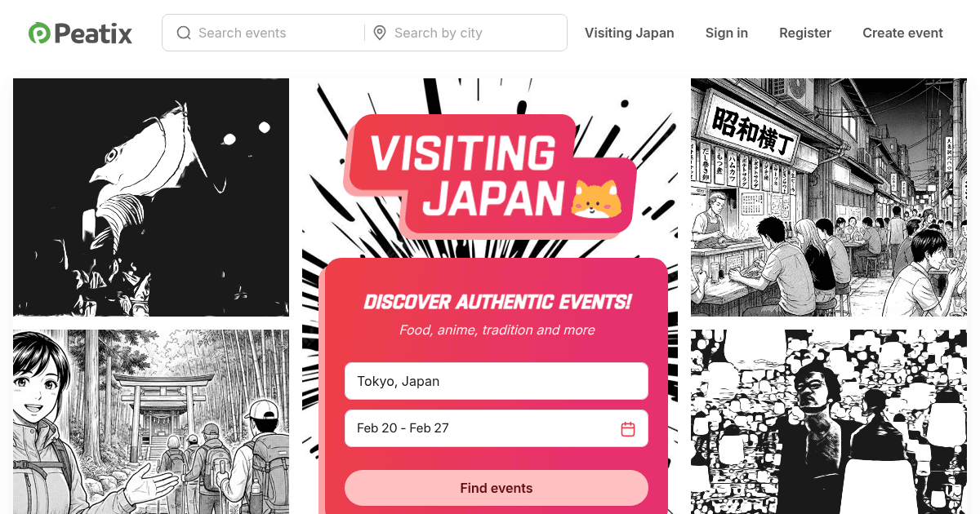
Task: Click the fox mascot icon
Action: pos(596,200)
